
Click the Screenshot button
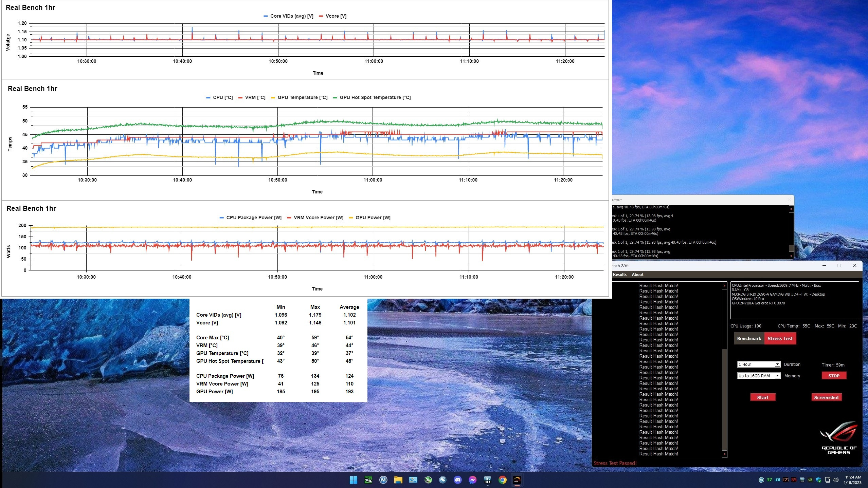pos(826,397)
